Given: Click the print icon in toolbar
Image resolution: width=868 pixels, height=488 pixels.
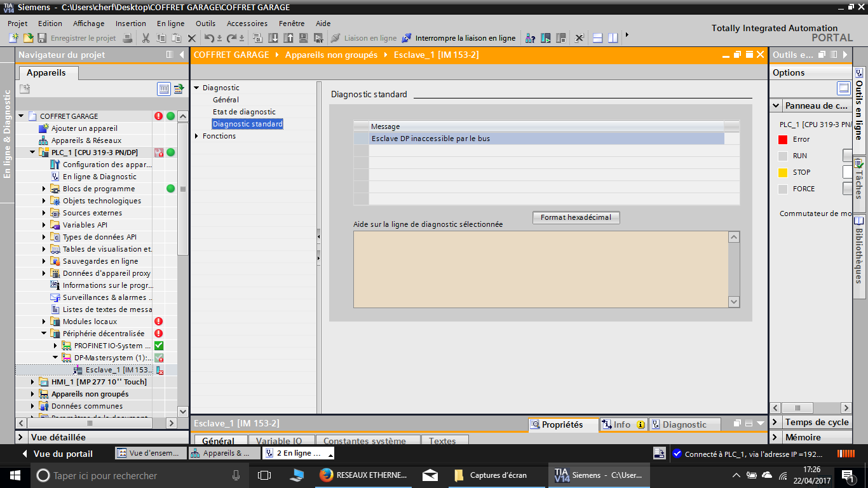Looking at the screenshot, I should tap(127, 38).
